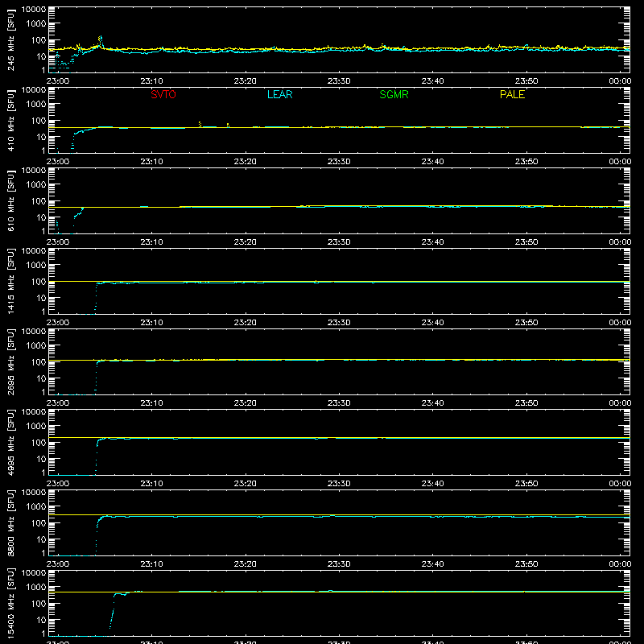
Task: Click the cyan rising ramp in the 15400 MHz plot
Action: (x=113, y=612)
